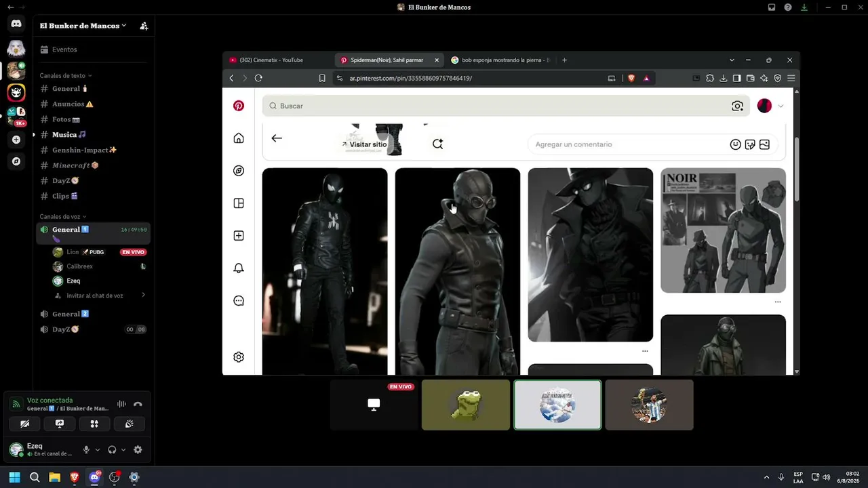Go to Pinterest home via logo

pyautogui.click(x=239, y=106)
